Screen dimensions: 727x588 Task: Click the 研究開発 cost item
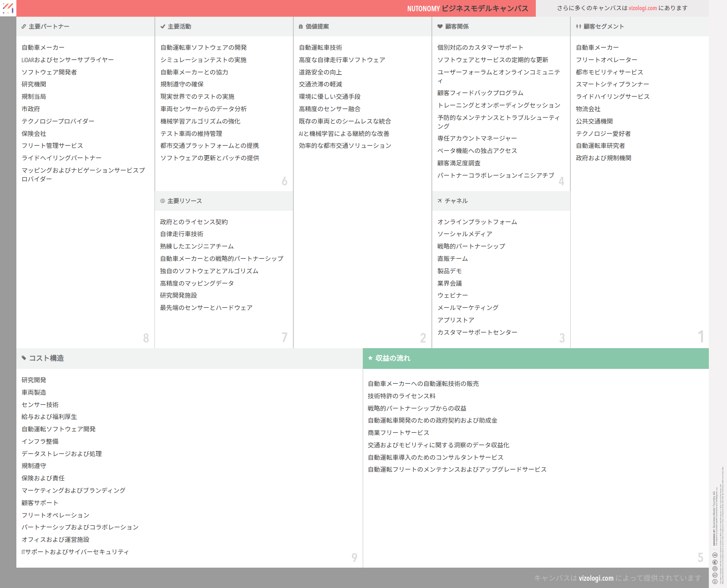click(x=34, y=380)
